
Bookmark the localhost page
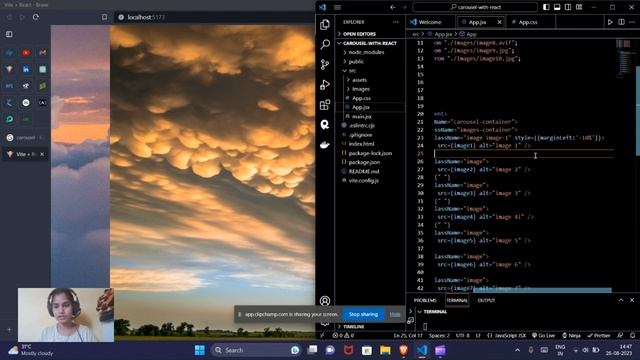104,17
